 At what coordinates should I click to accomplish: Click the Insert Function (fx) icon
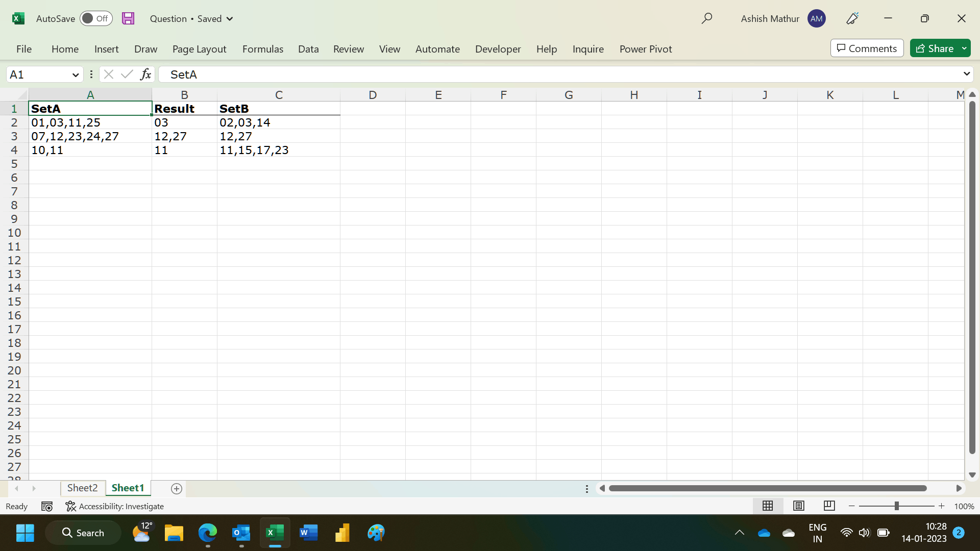tap(146, 74)
